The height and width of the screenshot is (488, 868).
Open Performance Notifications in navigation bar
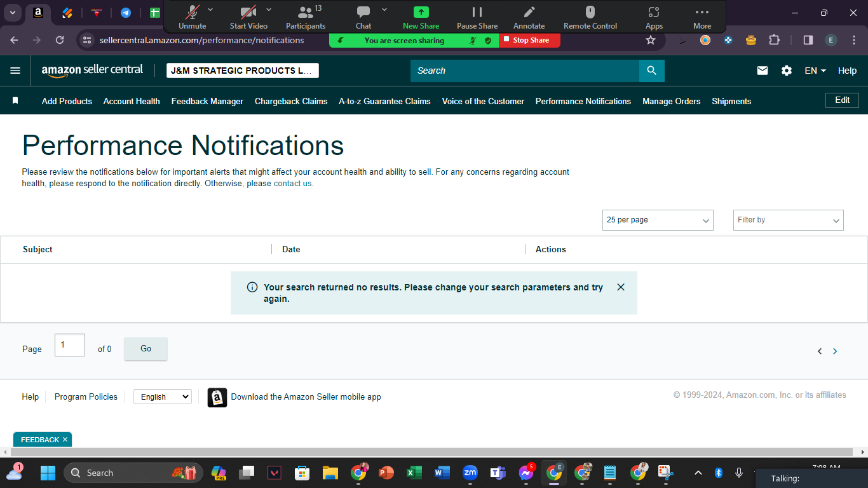click(583, 101)
